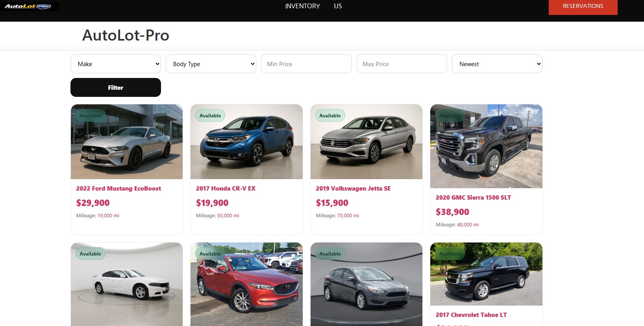This screenshot has width=644, height=326.
Task: Open the Ford Mustang EcoBoost photo
Action: [x=127, y=142]
